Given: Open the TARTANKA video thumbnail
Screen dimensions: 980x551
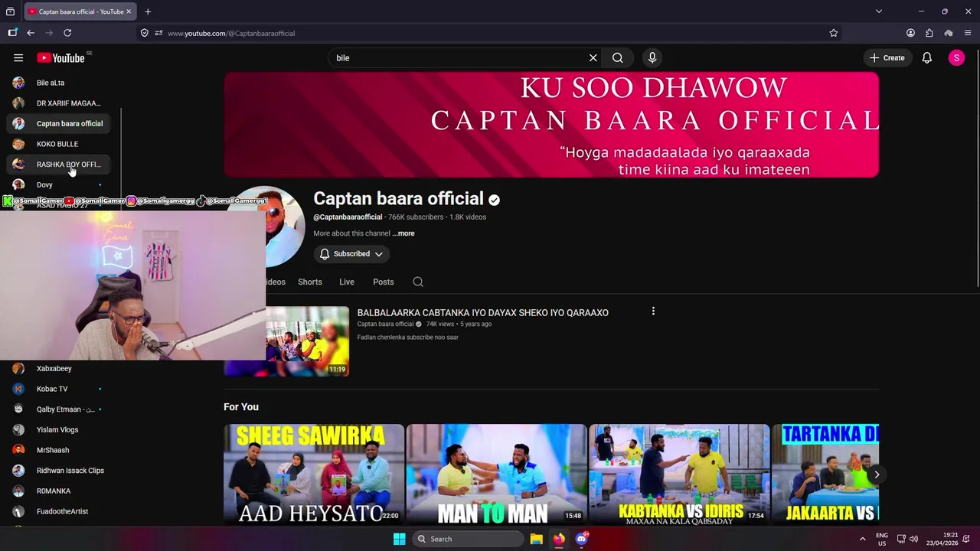Looking at the screenshot, I should point(825,474).
